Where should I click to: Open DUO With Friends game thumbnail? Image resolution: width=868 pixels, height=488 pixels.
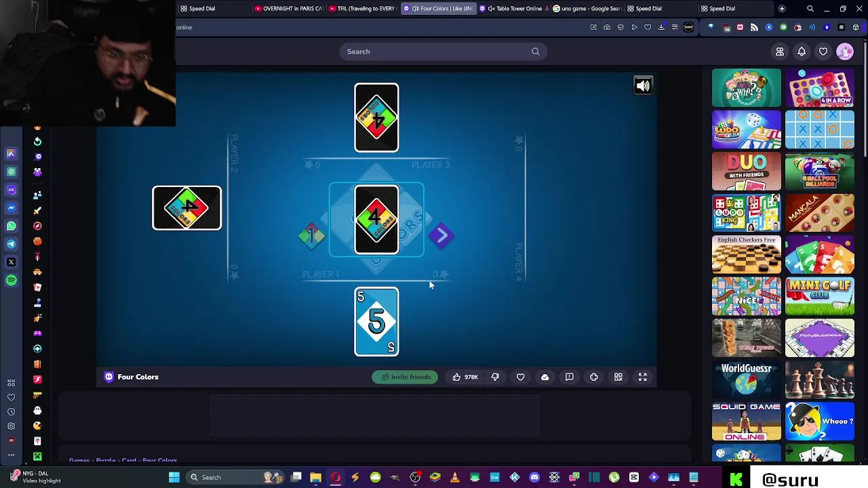[747, 171]
